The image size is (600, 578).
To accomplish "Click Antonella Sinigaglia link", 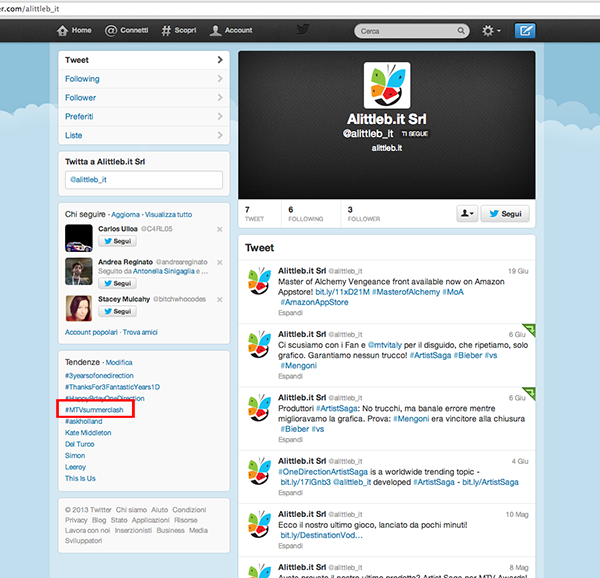I will pyautogui.click(x=164, y=271).
